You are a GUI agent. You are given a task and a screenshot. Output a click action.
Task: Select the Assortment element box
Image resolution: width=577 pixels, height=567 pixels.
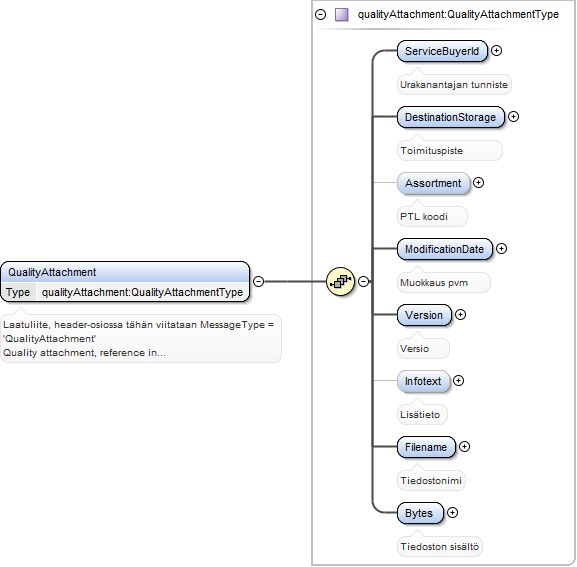coord(433,183)
